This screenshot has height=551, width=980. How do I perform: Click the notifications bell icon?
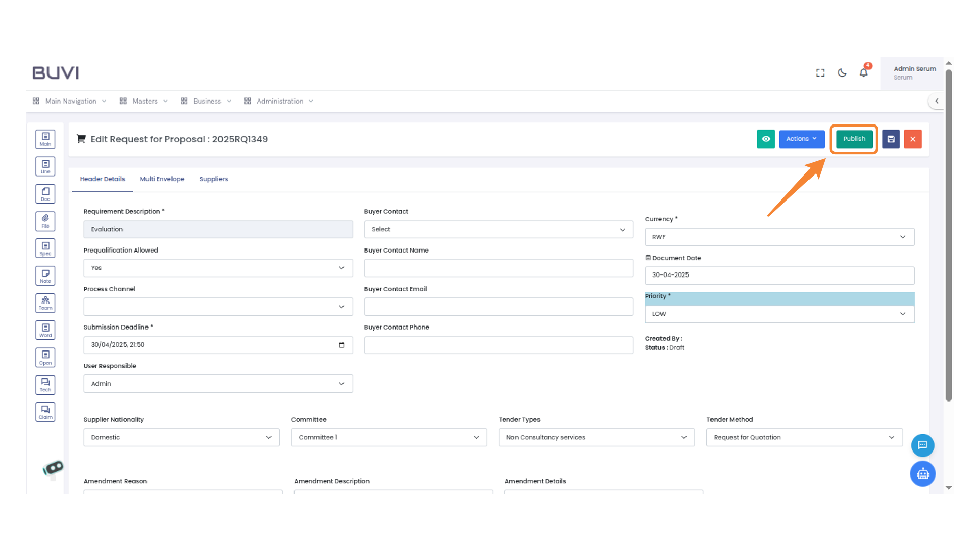point(863,73)
